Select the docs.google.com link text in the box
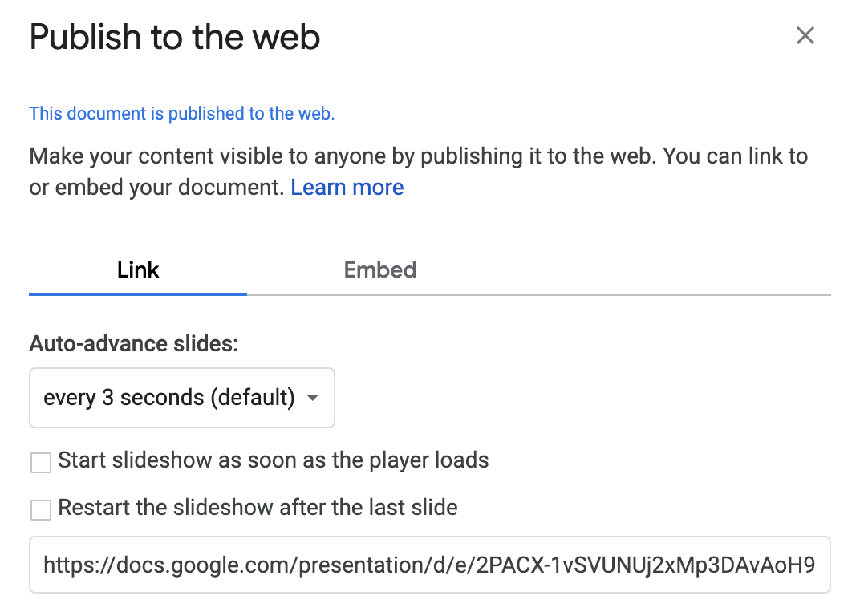The image size is (860, 616). coord(429,565)
